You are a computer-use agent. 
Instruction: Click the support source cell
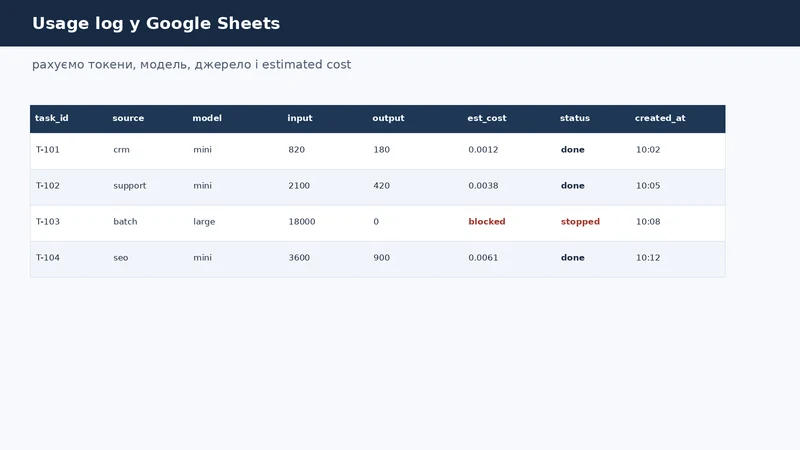(130, 186)
